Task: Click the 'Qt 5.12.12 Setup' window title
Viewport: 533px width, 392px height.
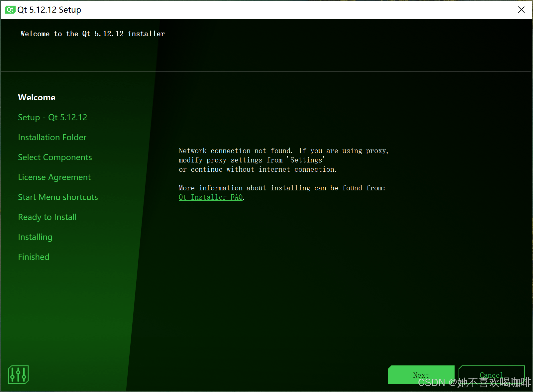Action: tap(49, 10)
